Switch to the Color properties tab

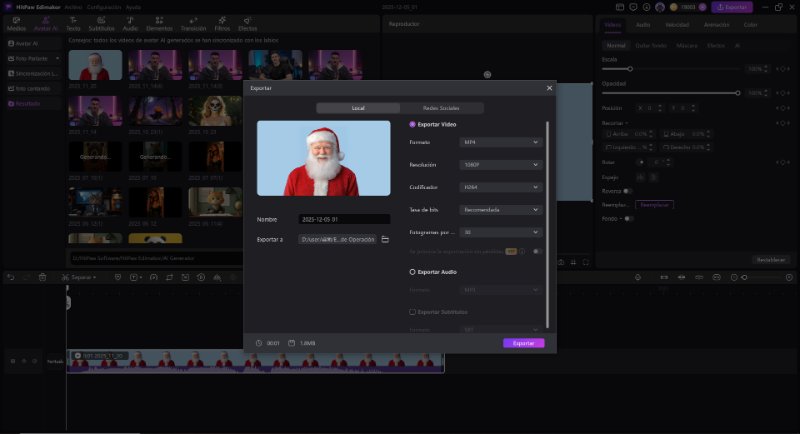coord(750,25)
